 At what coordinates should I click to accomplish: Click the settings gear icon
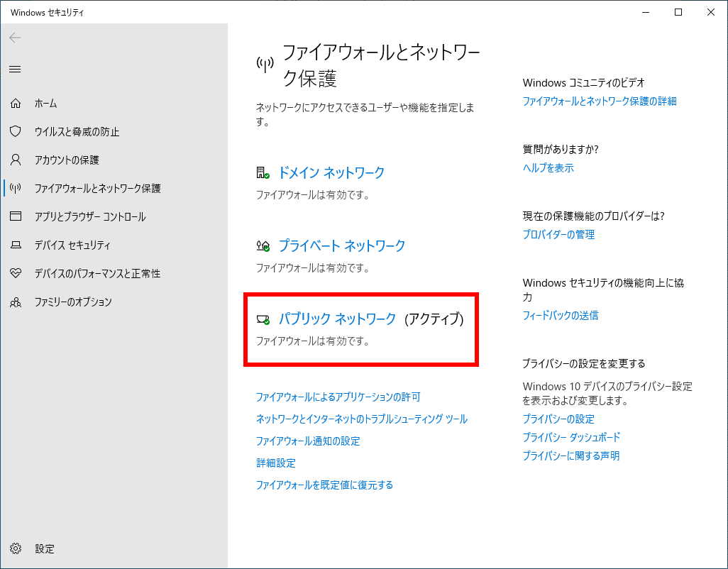coord(16,548)
